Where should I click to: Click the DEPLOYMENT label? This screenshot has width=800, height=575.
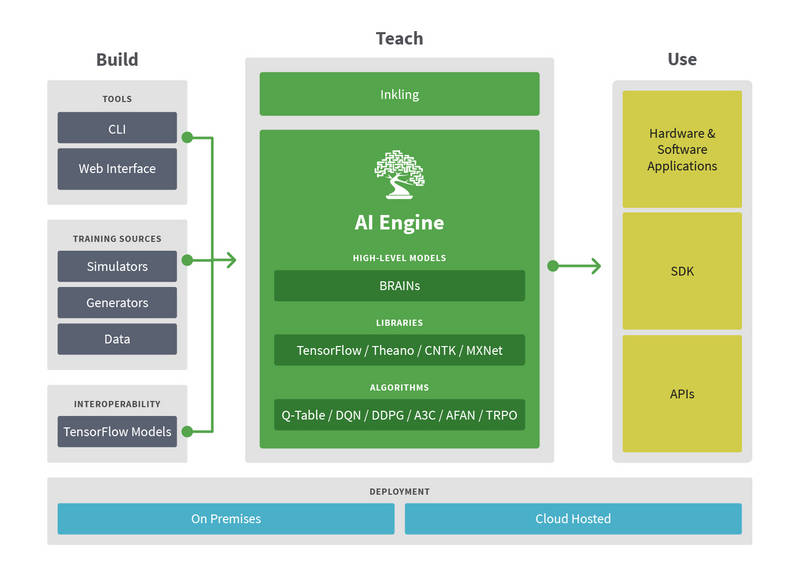coord(399,492)
